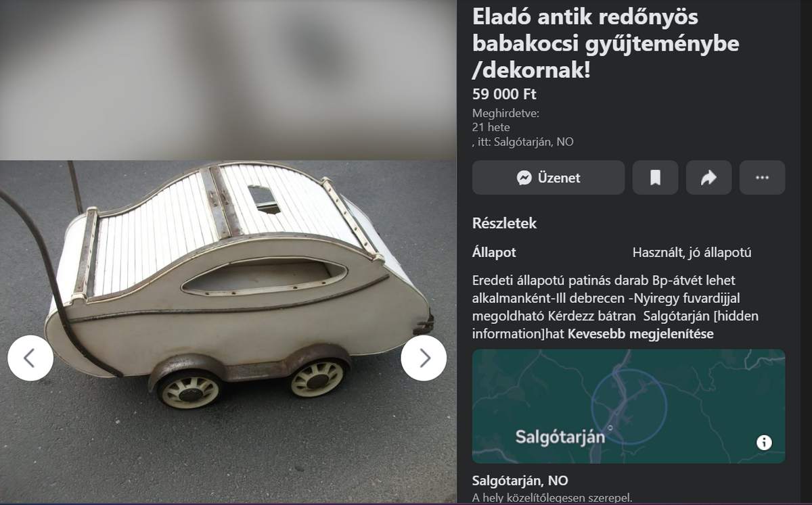Click the circled area on the map
This screenshot has height=505, width=812.
pos(629,406)
